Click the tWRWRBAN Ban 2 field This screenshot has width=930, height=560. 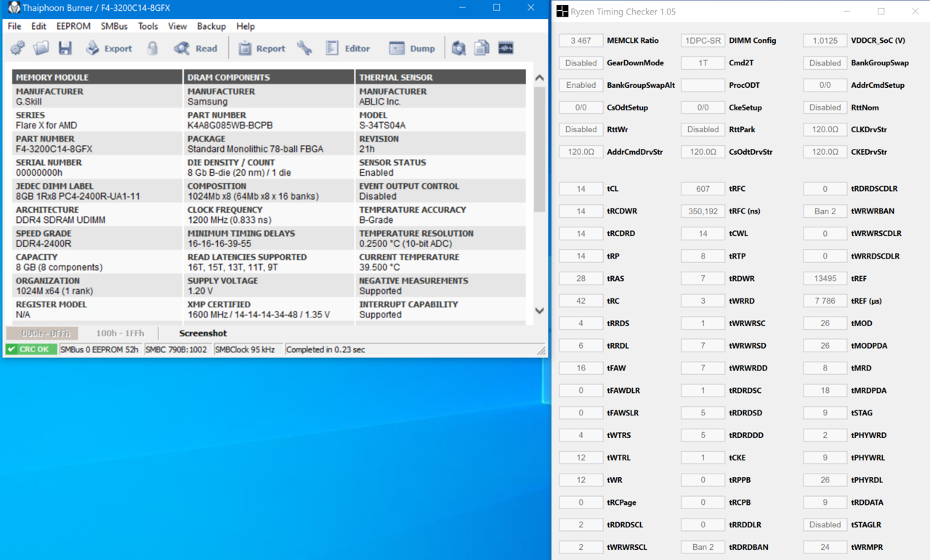(825, 211)
